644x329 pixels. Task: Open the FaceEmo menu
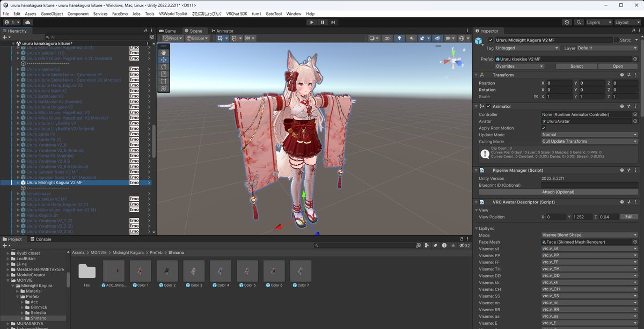pos(120,13)
